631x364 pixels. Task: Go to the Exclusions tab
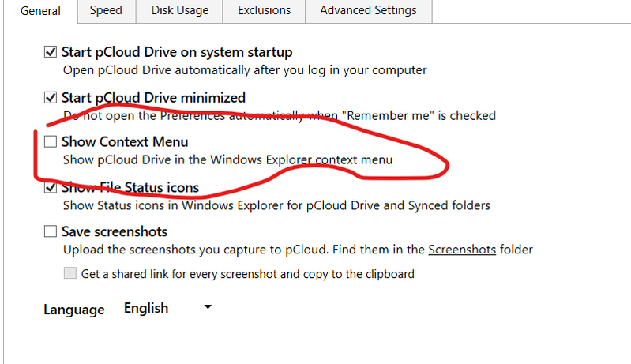pos(264,11)
